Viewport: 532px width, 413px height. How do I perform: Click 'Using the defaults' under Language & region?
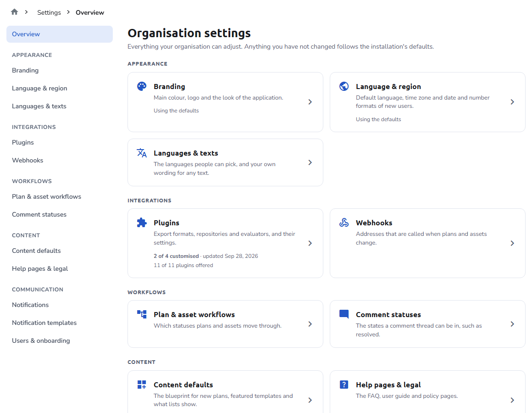point(378,119)
